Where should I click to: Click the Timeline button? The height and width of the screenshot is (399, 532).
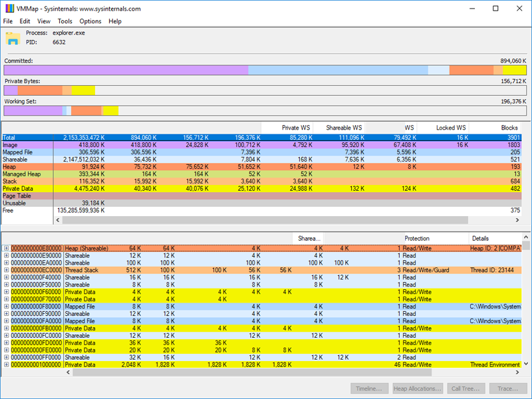point(370,388)
